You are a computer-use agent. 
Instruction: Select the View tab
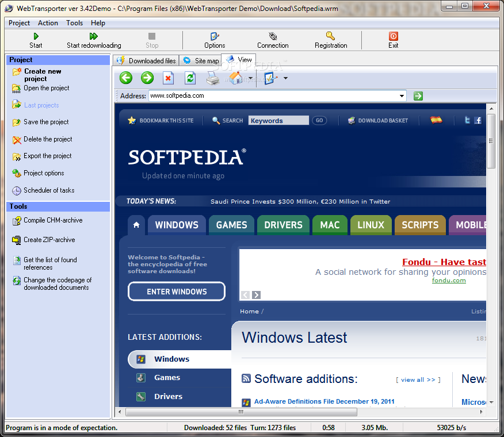click(x=239, y=60)
